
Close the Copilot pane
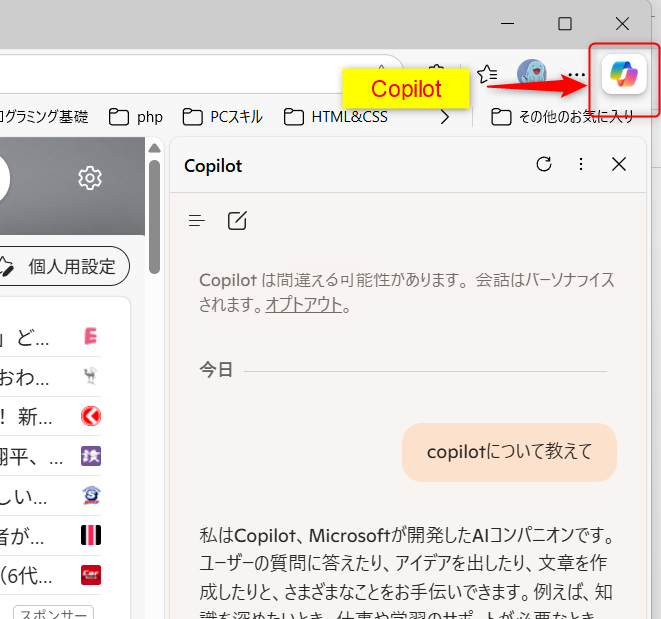point(619,164)
